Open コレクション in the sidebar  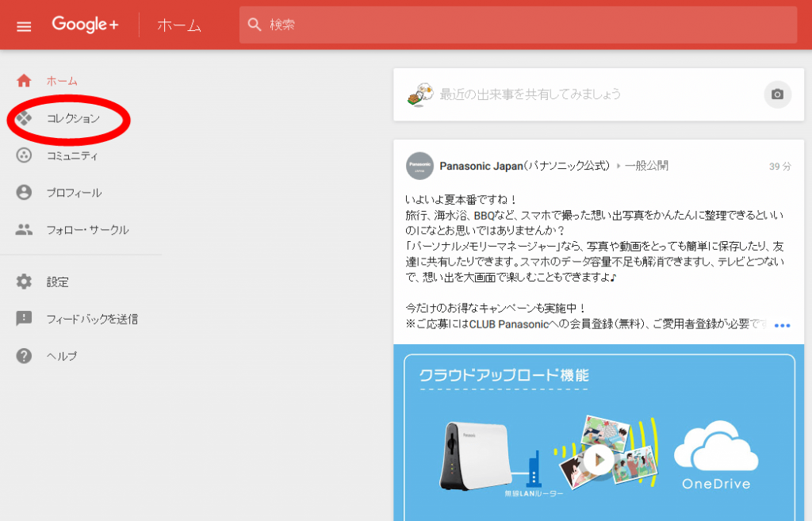click(73, 119)
